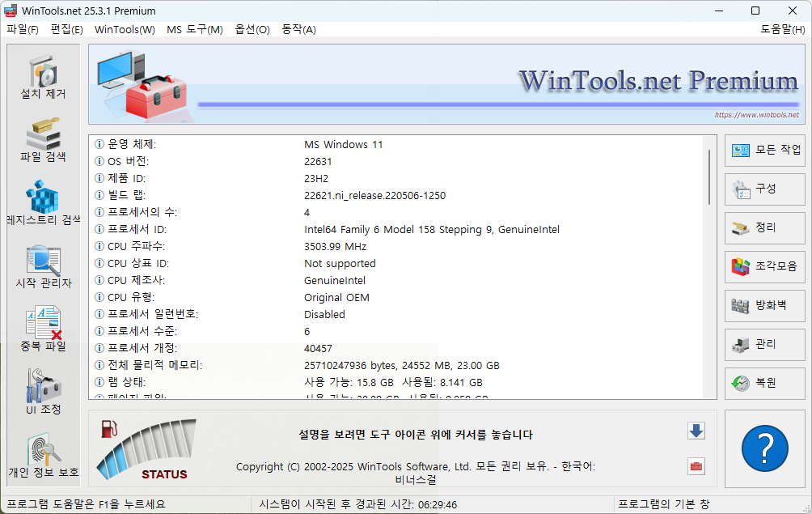This screenshot has width=812, height=514.
Task: Click the value 22621.ni_release.220506-1250
Action: [x=374, y=196]
